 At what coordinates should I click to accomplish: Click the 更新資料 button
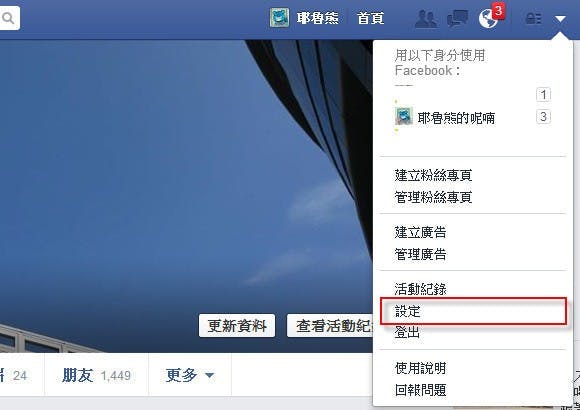(237, 326)
